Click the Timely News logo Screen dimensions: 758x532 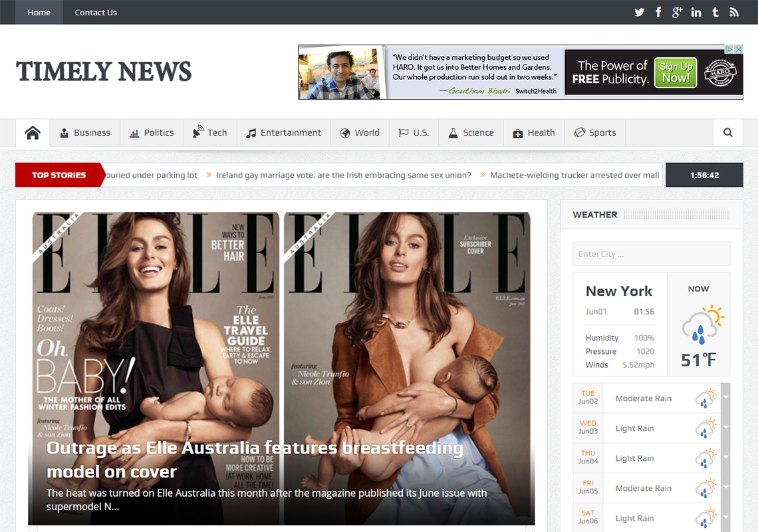click(x=104, y=72)
